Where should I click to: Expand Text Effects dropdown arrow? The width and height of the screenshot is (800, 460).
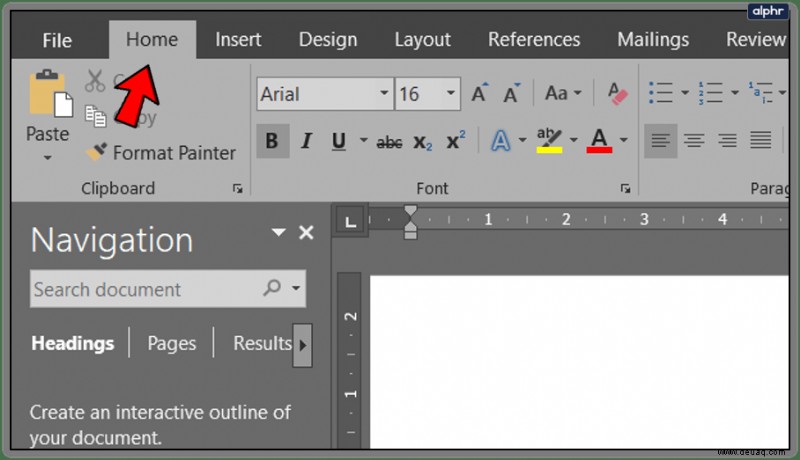[522, 140]
